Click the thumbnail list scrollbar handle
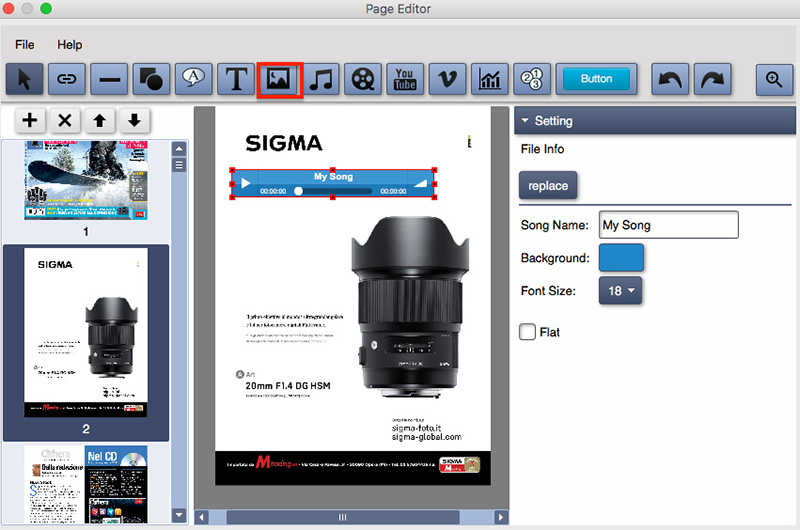 [179, 165]
